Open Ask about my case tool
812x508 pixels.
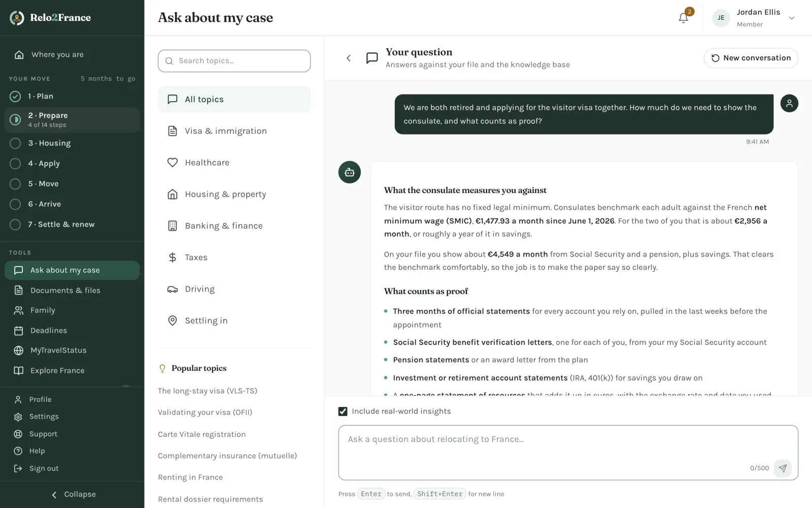pos(72,270)
